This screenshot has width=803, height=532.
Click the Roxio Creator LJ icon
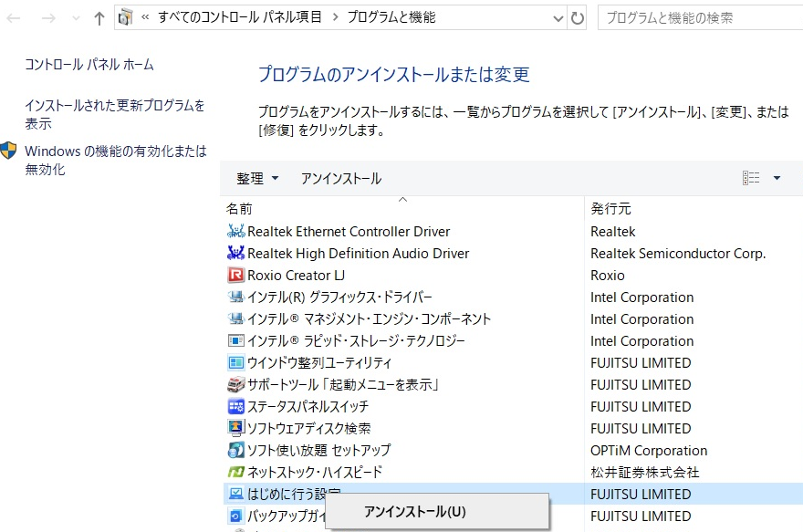(x=235, y=275)
